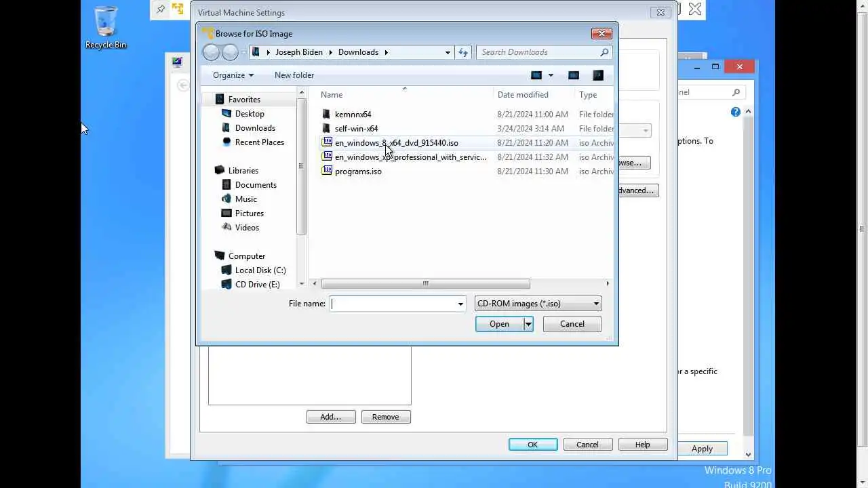868x488 pixels.
Task: Click the Recent Places icon in sidebar
Action: coord(226,142)
